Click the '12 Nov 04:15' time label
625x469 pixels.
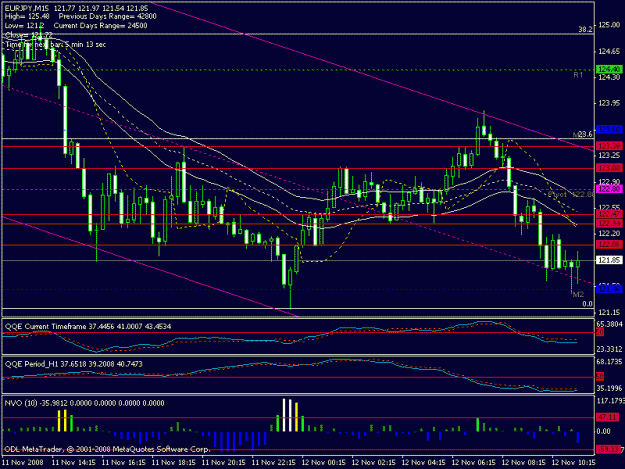point(423,463)
